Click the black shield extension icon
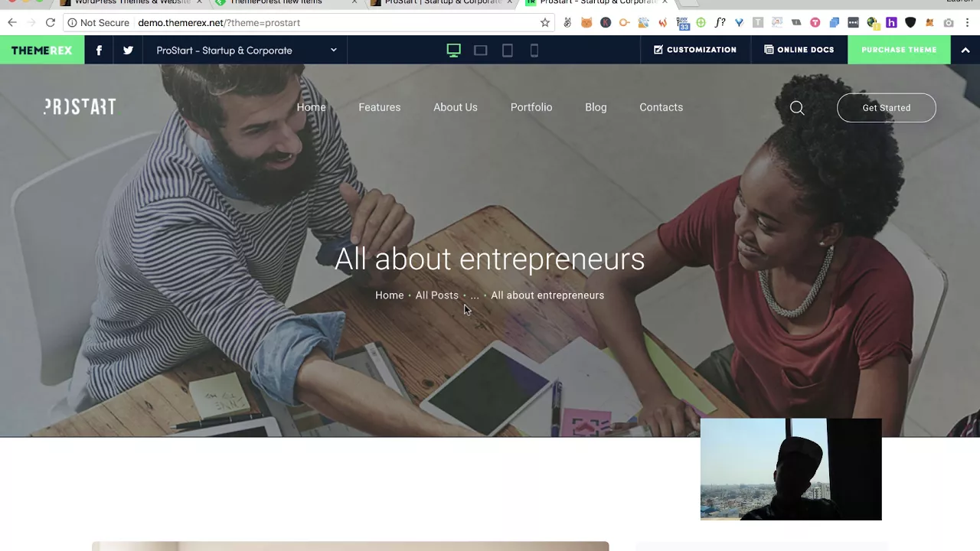 click(x=910, y=23)
